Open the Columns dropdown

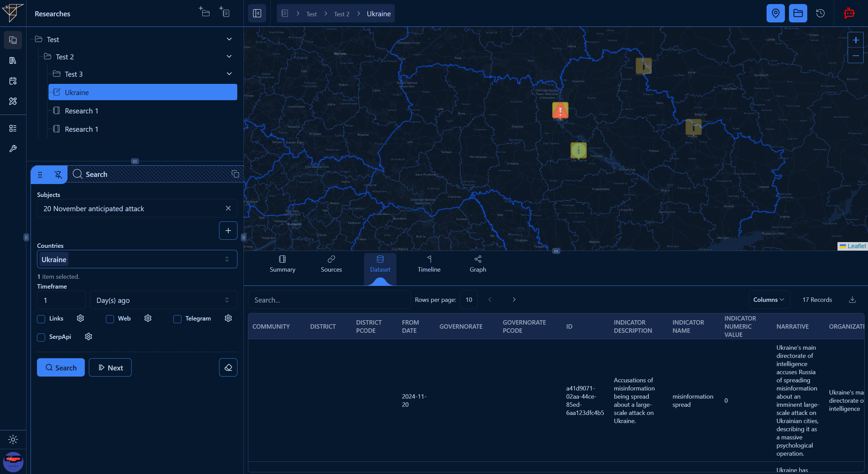769,299
